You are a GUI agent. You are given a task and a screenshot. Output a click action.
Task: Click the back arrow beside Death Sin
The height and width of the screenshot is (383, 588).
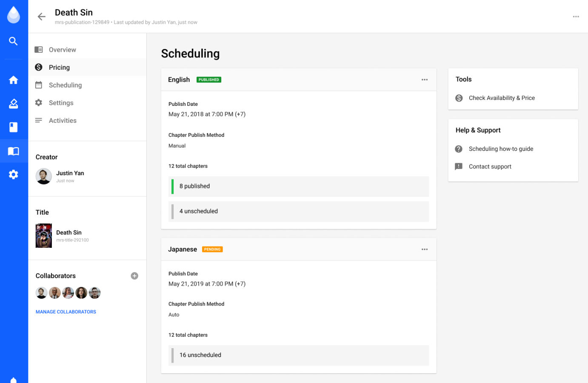pos(41,17)
